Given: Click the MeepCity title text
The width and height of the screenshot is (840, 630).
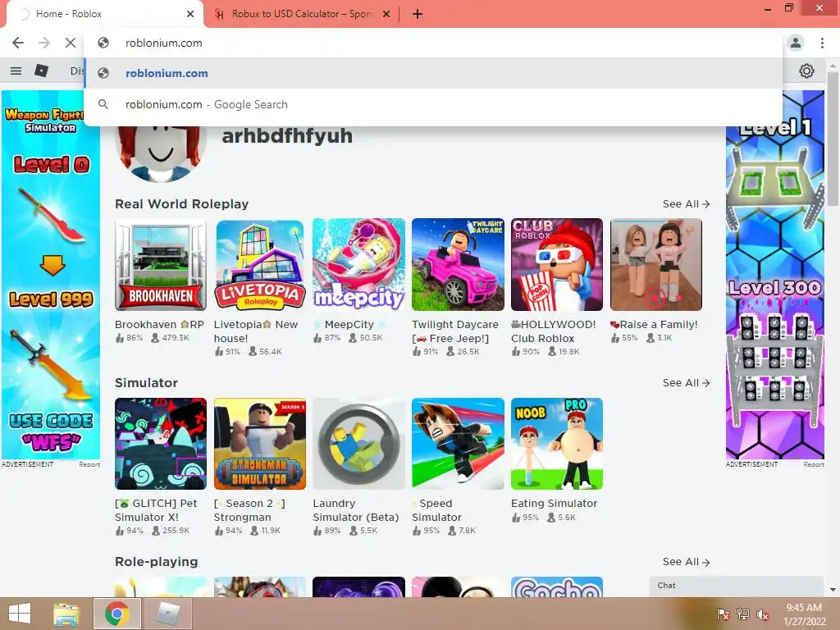Looking at the screenshot, I should (x=349, y=325).
